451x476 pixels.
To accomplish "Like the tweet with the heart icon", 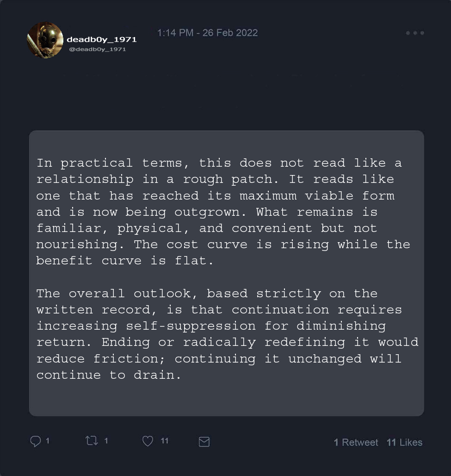I will pyautogui.click(x=148, y=442).
